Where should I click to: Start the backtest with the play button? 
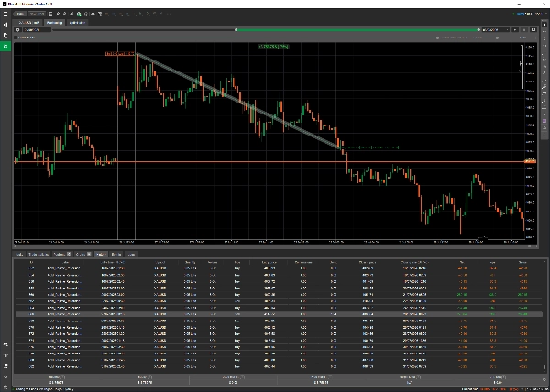pyautogui.click(x=514, y=30)
